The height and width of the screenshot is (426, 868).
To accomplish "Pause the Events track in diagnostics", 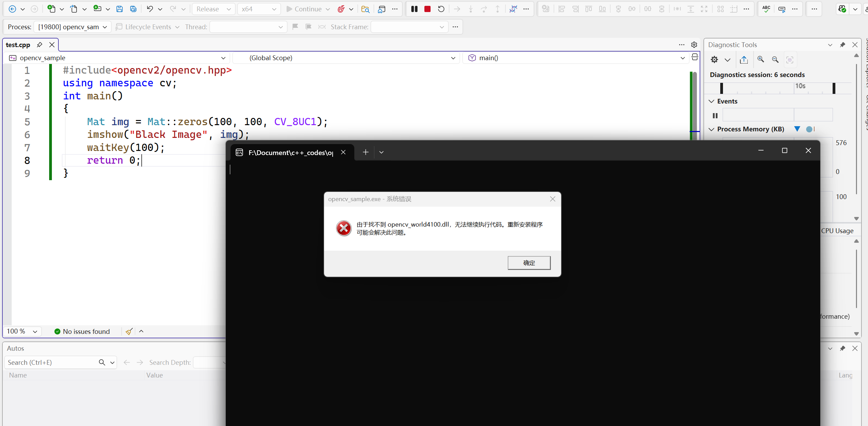I will (x=715, y=116).
